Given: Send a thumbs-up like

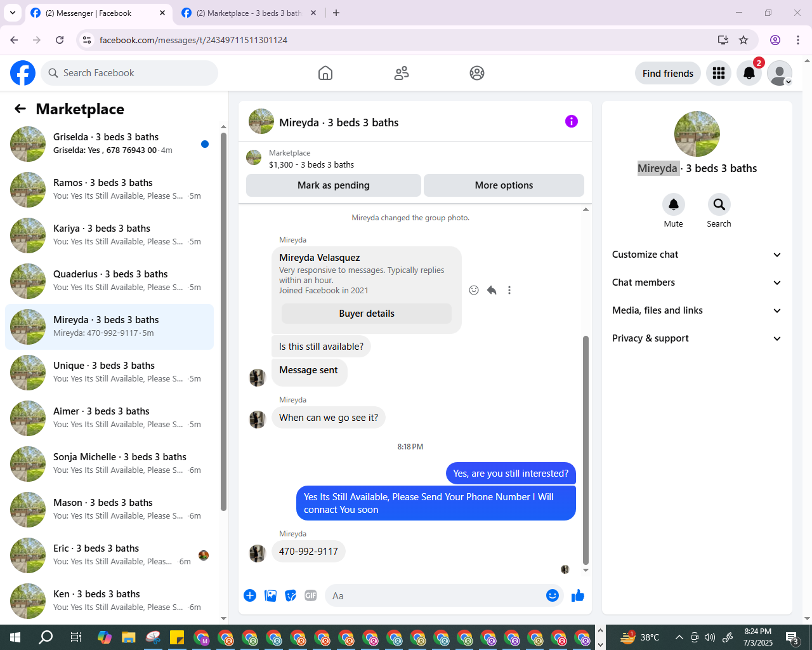Looking at the screenshot, I should [x=578, y=595].
